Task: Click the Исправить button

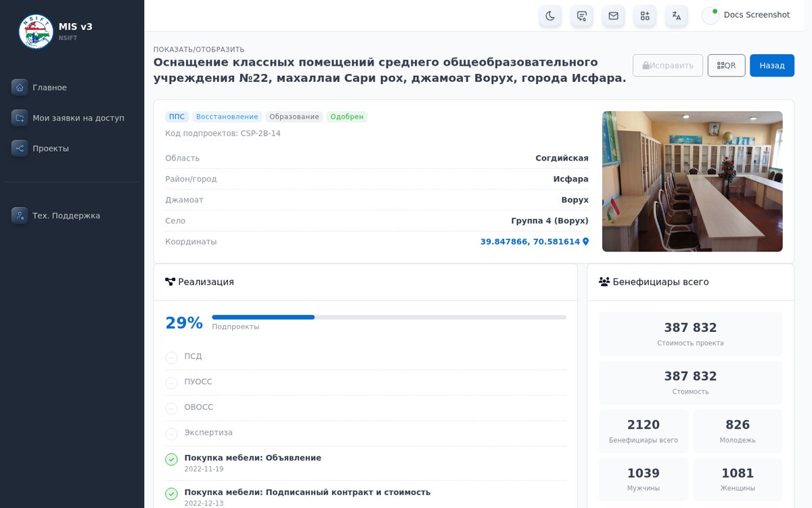Action: (x=668, y=66)
